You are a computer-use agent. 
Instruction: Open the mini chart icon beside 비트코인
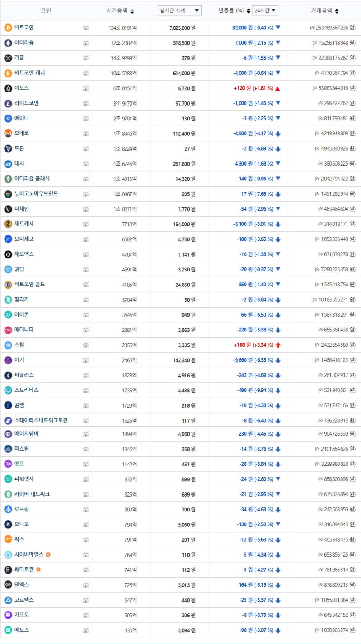coord(86,28)
